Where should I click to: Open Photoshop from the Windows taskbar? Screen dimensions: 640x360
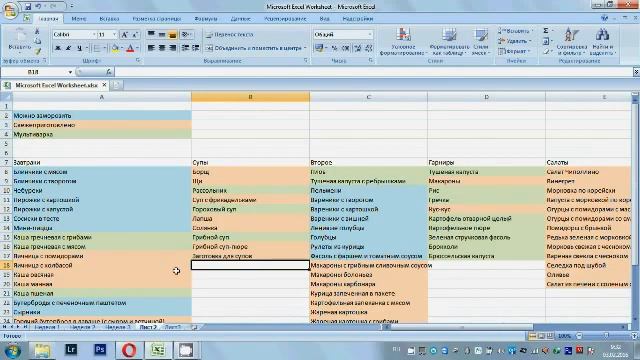click(100, 350)
